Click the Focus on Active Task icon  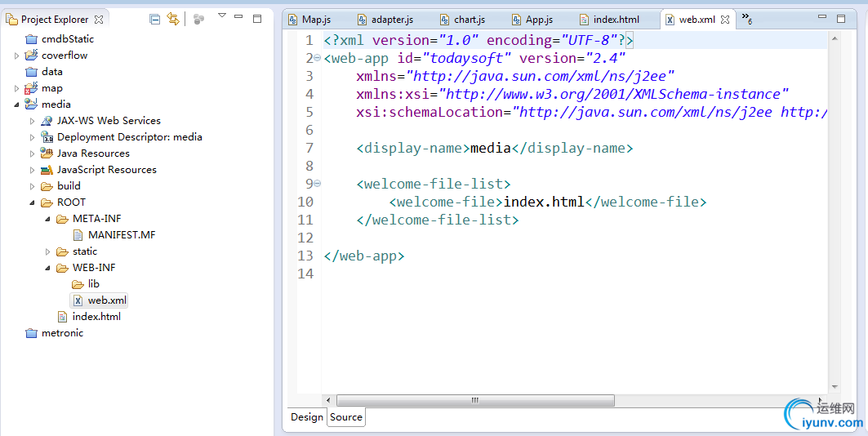click(x=198, y=20)
